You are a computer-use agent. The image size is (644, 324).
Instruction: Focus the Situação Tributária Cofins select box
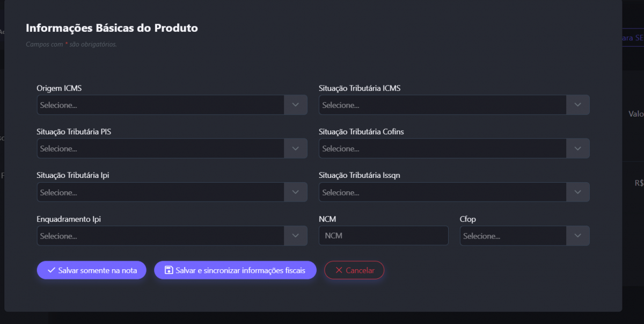point(442,148)
